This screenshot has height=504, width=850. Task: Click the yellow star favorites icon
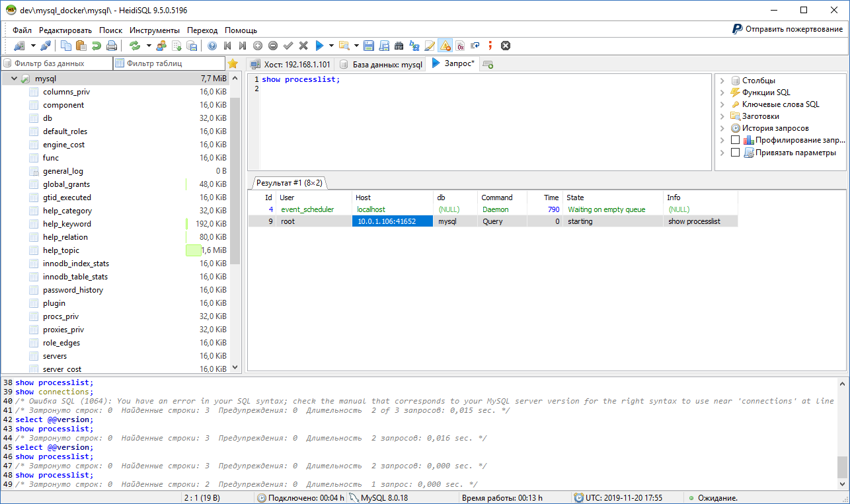point(233,64)
